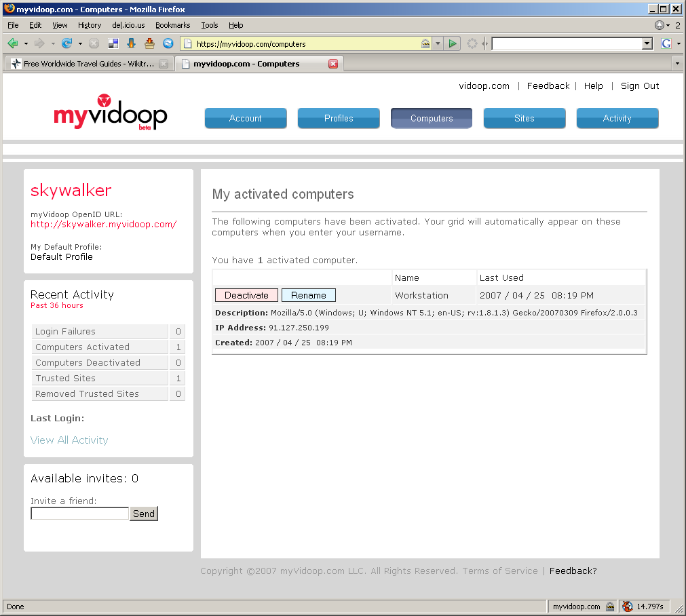686x616 pixels.
Task: Deactivate the Workstation computer
Action: click(x=246, y=295)
